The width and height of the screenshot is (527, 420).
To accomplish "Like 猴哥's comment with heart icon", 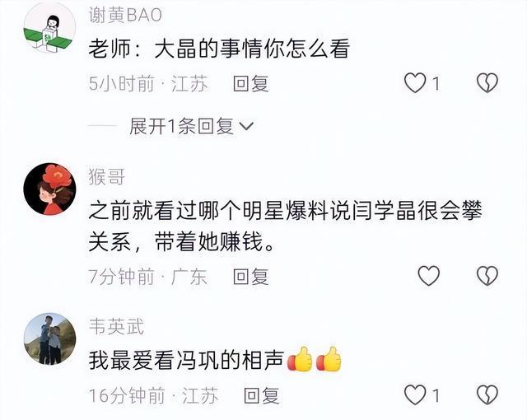I will (428, 276).
